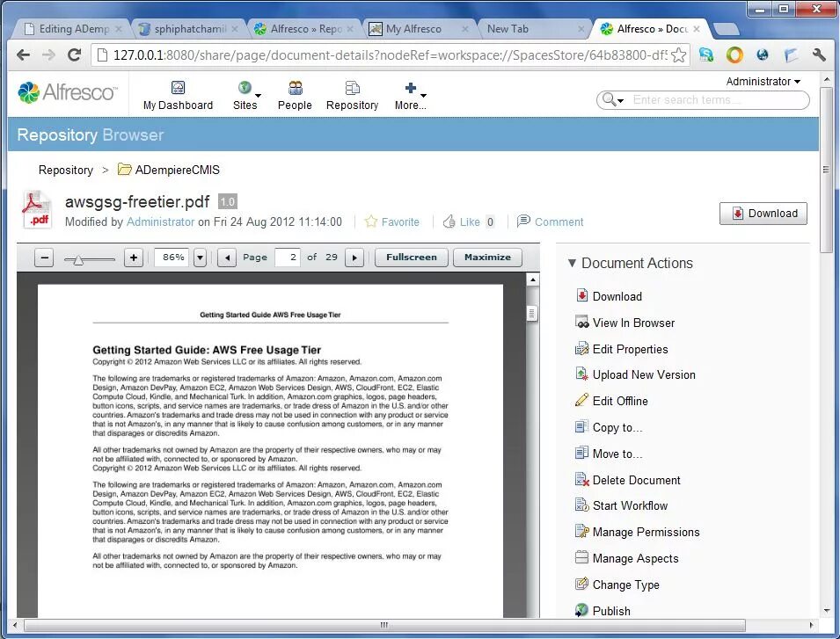This screenshot has width=840, height=639.
Task: Open Manage Aspects action
Action: click(627, 557)
